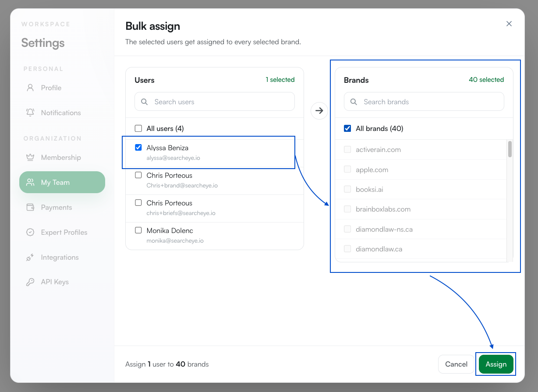Toggle the apple.com checkbox
Screen dimensions: 538x392
click(x=348, y=170)
